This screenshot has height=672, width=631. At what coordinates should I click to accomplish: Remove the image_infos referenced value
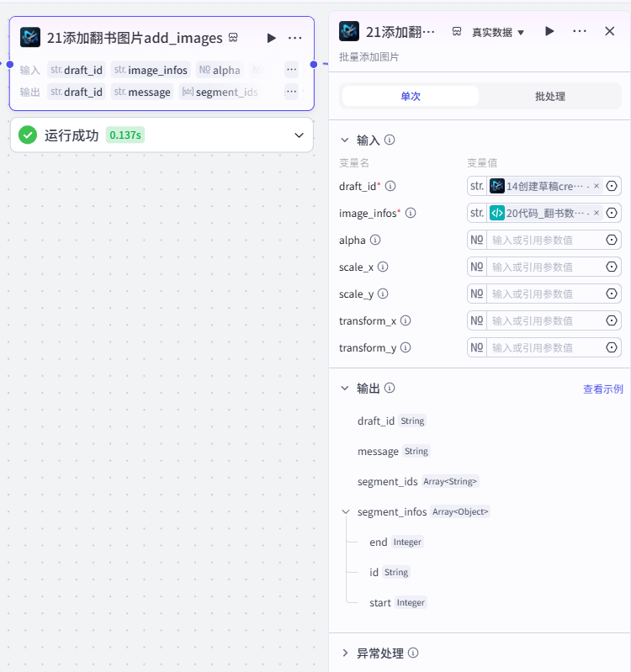click(597, 213)
